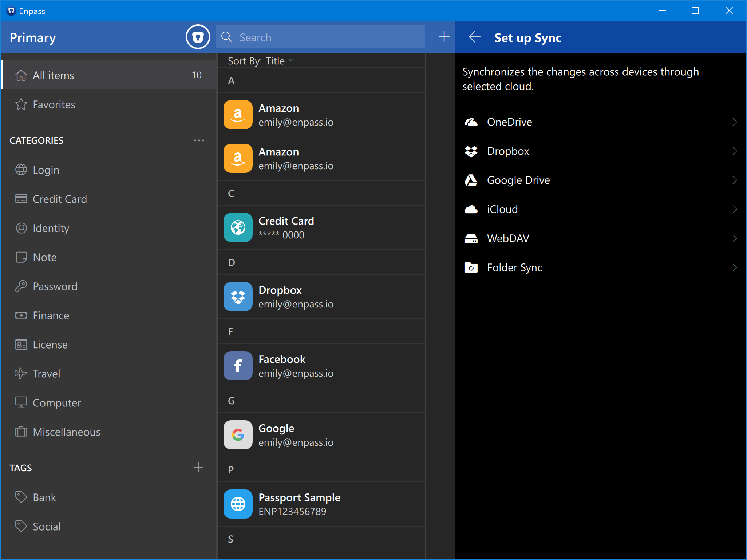Click the OneDrive cloud icon
The width and height of the screenshot is (747, 560).
coord(471,122)
